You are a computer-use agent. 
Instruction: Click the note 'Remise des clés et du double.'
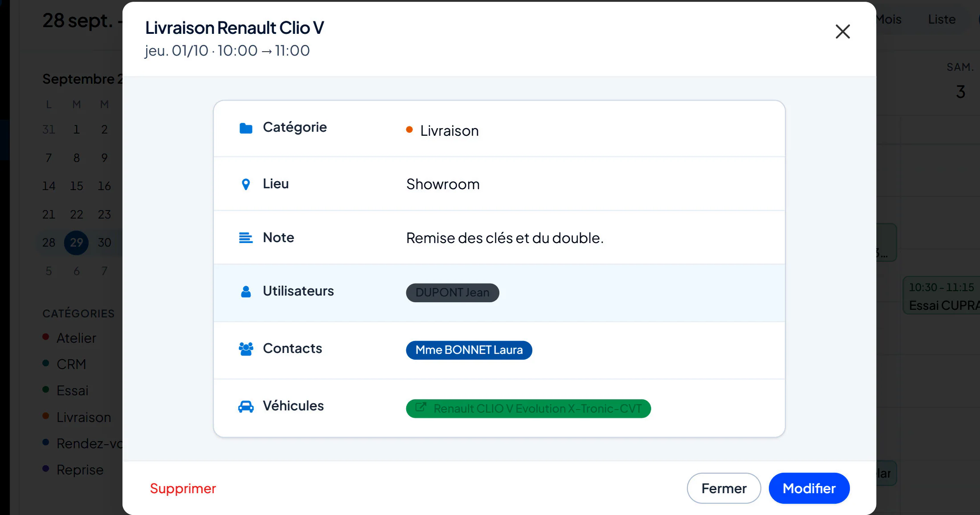pyautogui.click(x=505, y=238)
